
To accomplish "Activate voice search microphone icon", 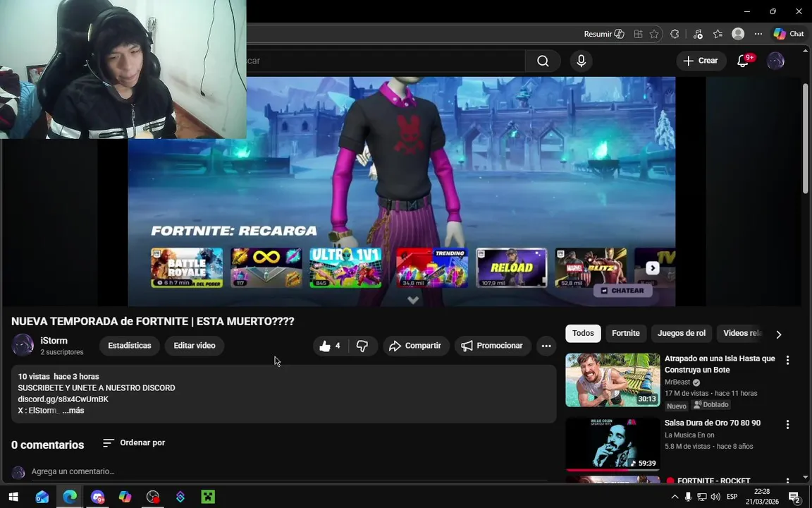I will point(581,61).
